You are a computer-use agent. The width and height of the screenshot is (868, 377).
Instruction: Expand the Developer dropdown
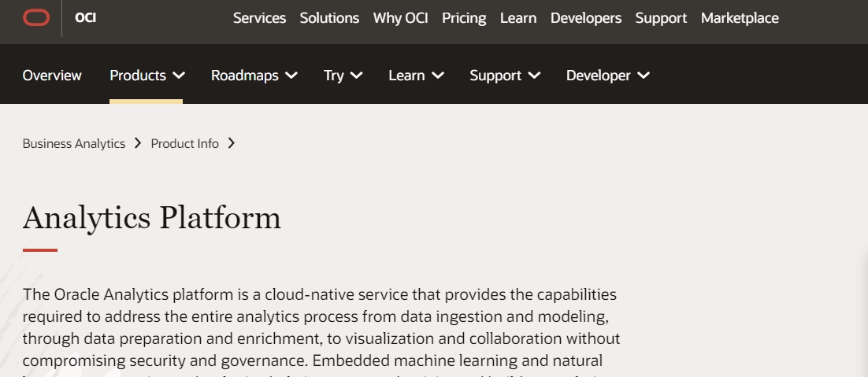tap(607, 76)
